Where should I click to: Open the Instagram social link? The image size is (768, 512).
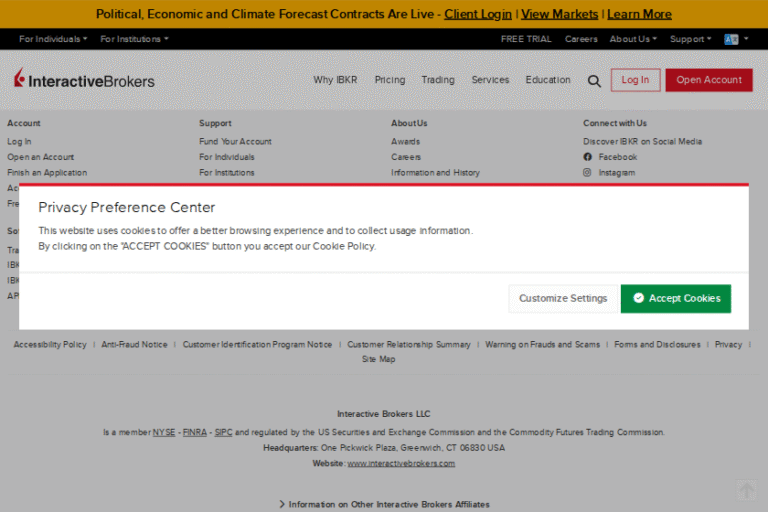point(616,173)
